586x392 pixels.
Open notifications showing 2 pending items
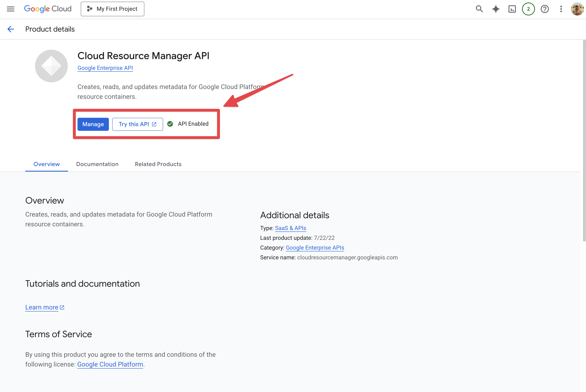click(x=528, y=9)
